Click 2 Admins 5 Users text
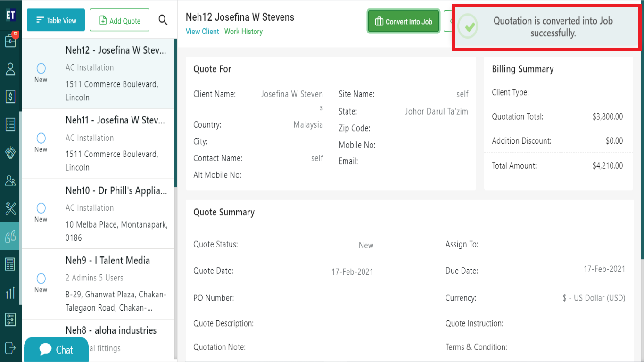This screenshot has width=644, height=362. (x=94, y=278)
